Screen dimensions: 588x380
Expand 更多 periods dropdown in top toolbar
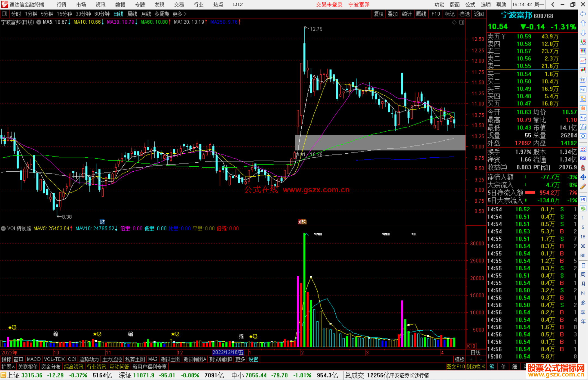pyautogui.click(x=179, y=14)
